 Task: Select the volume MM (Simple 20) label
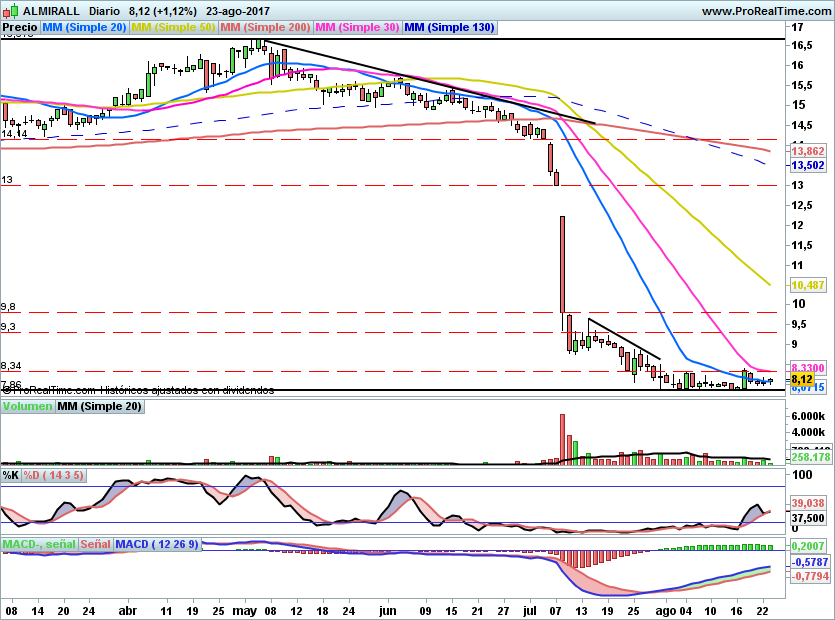[x=99, y=406]
